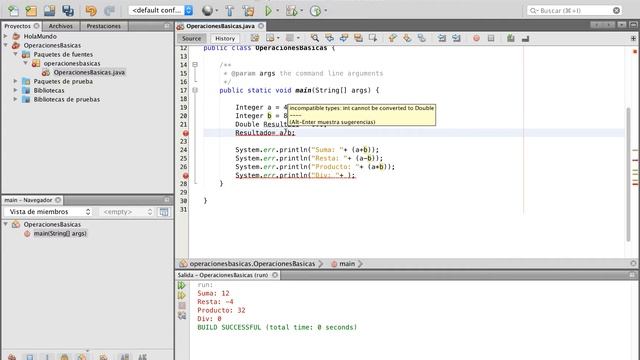
Task: Toggle Highlight Search icon
Action: (x=358, y=38)
